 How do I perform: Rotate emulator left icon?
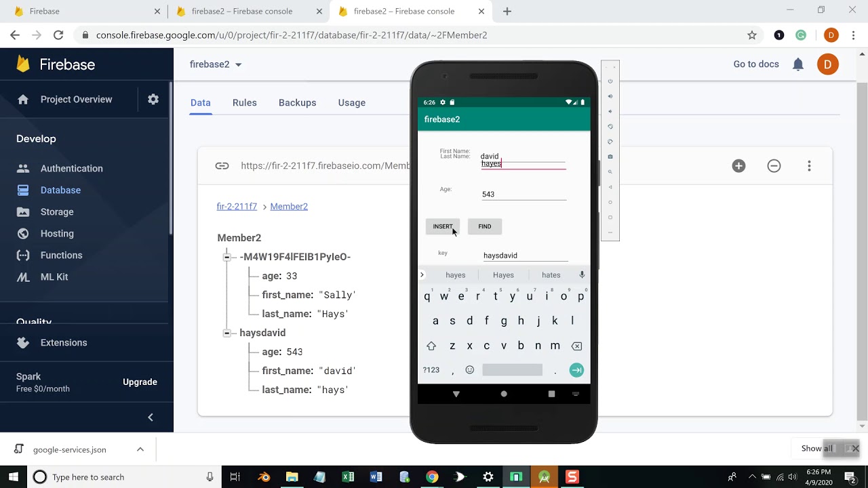610,127
